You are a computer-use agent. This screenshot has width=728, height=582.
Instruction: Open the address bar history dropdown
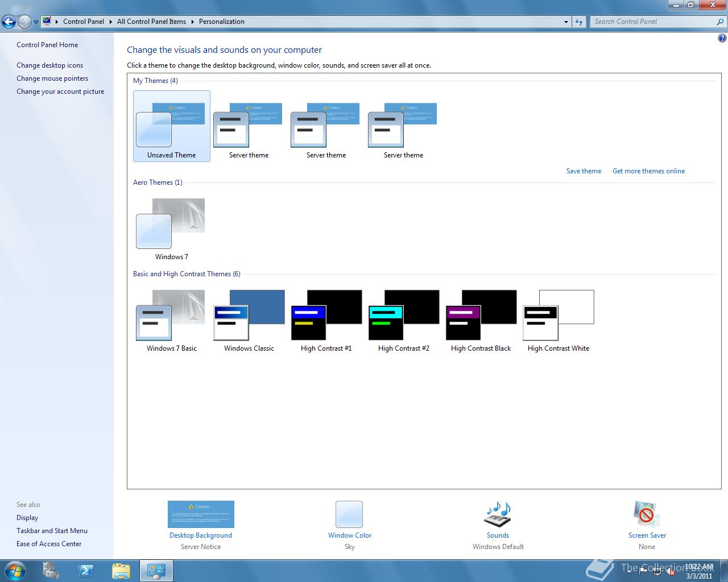[566, 22]
